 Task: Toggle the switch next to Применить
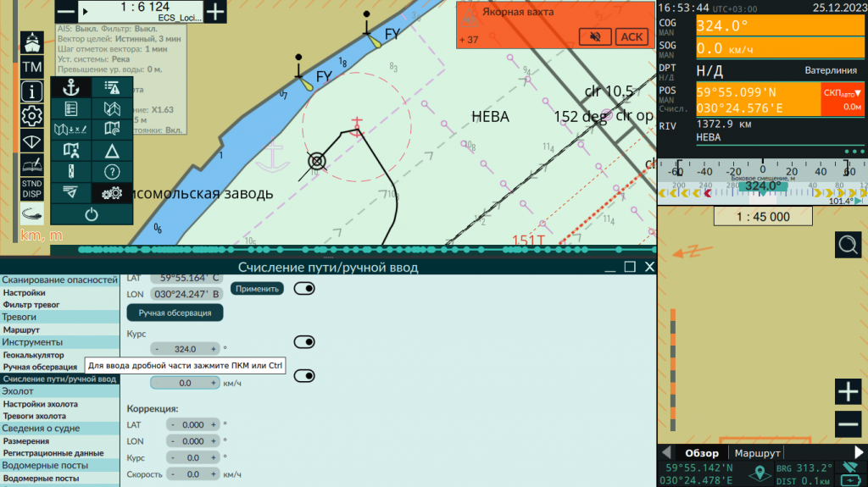click(304, 288)
